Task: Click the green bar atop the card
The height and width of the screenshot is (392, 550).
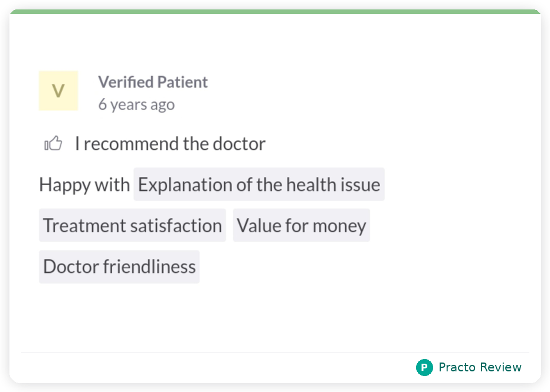Action: (275, 12)
